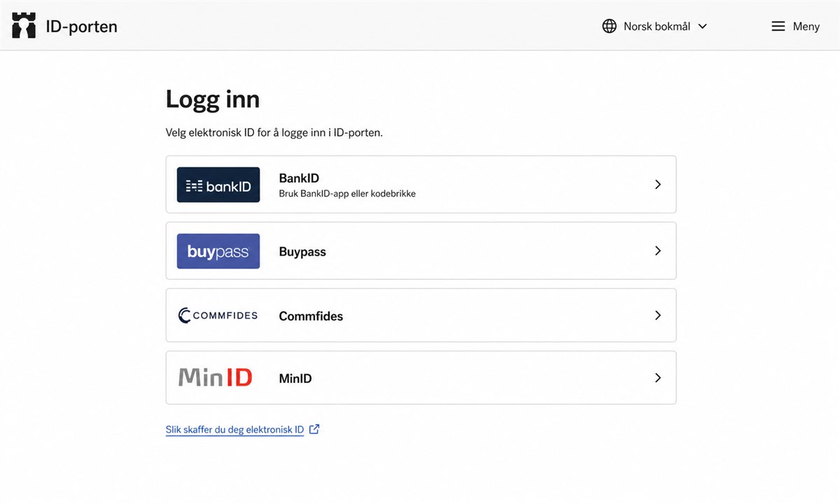This screenshot has width=840, height=504.
Task: Click 'Velg elektronisk ID' instruction text
Action: (x=274, y=133)
